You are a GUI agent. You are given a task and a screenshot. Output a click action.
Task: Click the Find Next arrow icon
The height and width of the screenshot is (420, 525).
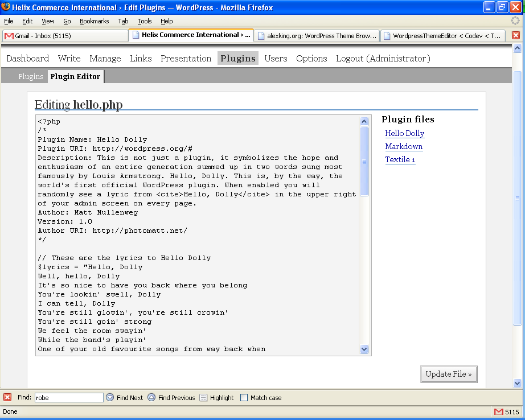(110, 398)
